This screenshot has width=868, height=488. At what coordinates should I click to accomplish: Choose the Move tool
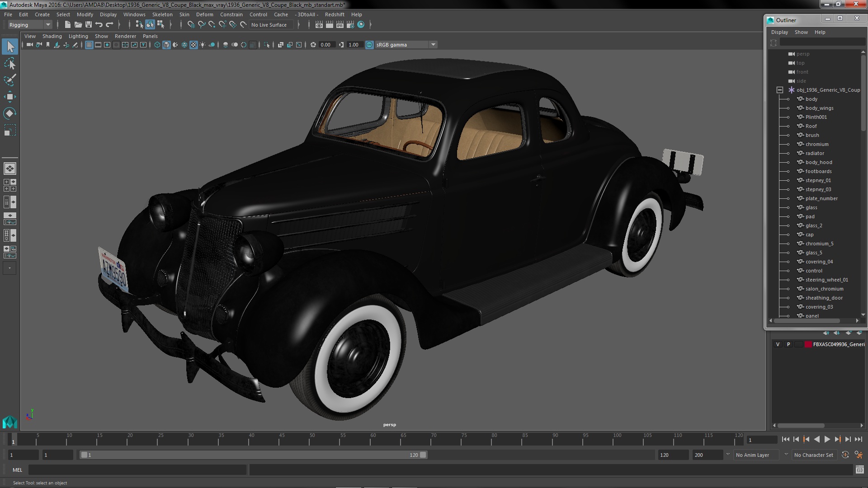click(10, 97)
